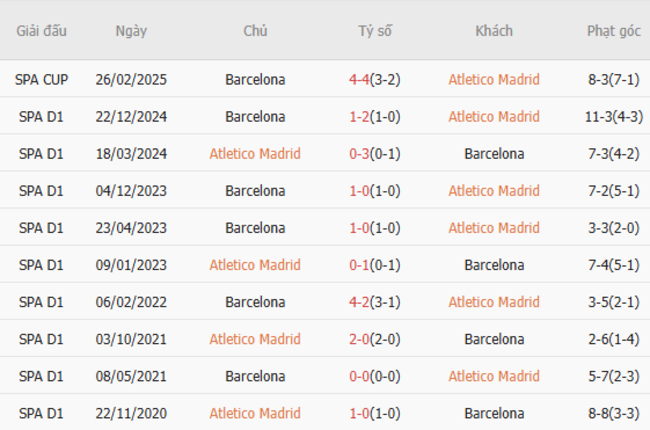Open the 4-4(3-2) score result
The width and height of the screenshot is (650, 430).
click(375, 79)
